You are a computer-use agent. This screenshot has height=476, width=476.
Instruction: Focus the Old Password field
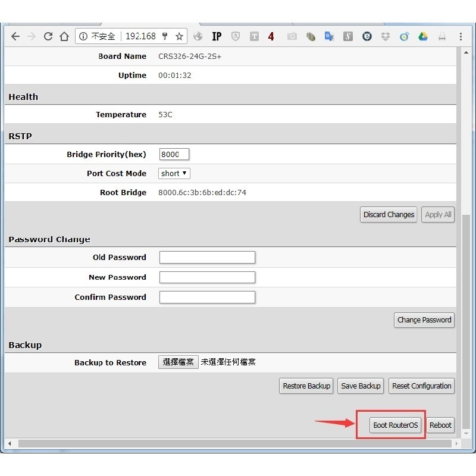[207, 257]
